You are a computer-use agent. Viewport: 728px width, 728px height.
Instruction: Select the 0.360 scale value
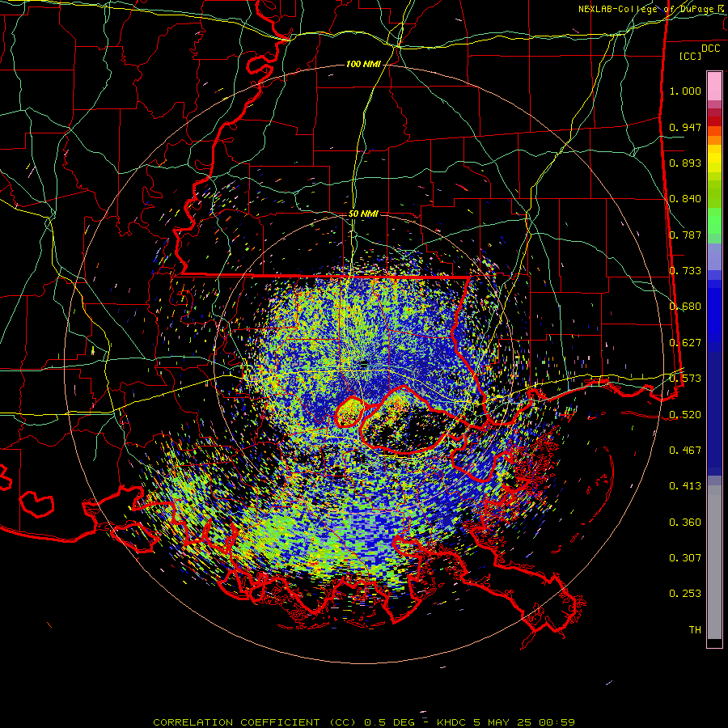tap(685, 523)
